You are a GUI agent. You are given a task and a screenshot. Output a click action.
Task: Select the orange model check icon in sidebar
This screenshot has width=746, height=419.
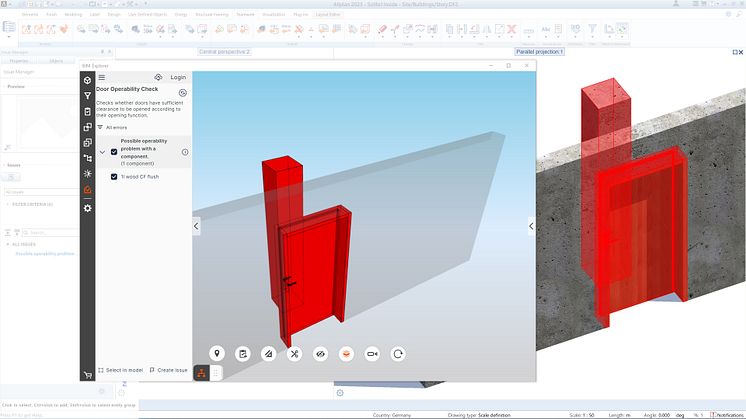(x=88, y=190)
